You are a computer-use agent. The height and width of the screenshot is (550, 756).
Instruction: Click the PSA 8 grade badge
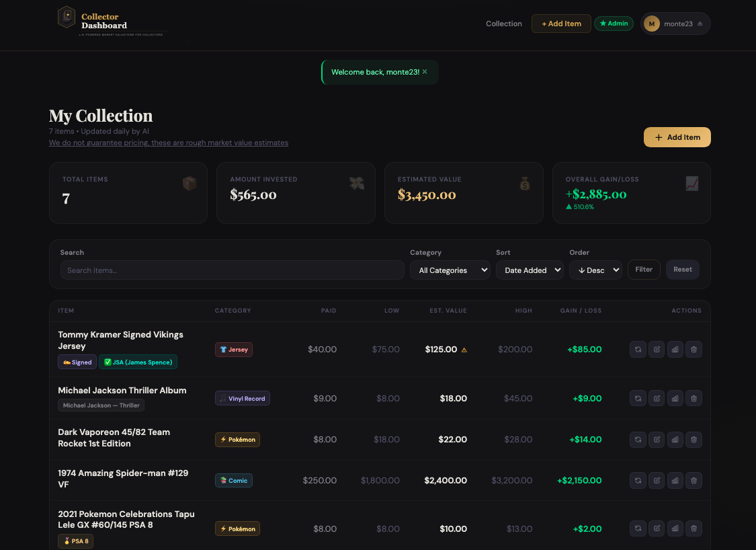pos(76,541)
